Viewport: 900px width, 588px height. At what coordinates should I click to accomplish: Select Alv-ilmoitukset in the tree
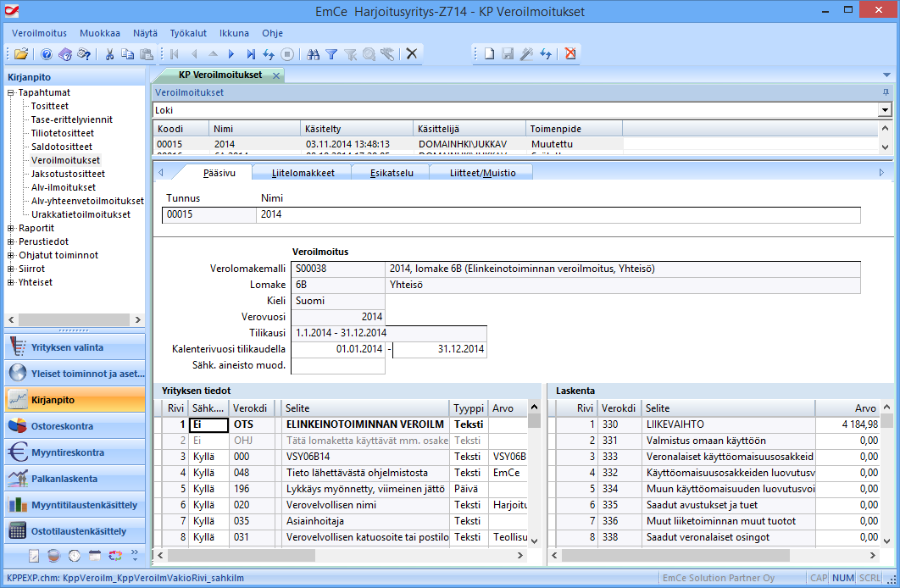(64, 187)
